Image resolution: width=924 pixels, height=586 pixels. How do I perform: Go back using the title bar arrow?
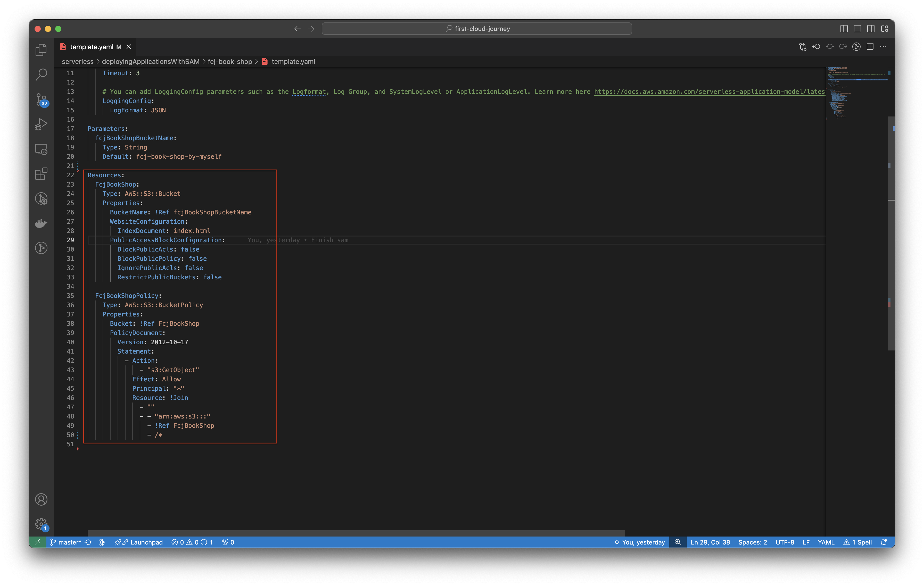pyautogui.click(x=297, y=29)
